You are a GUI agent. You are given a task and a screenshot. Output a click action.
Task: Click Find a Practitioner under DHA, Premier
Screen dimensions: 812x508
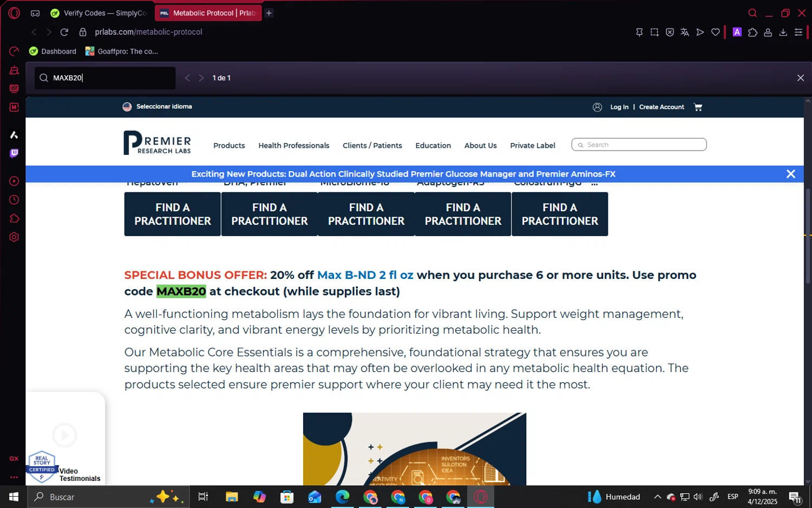point(269,214)
